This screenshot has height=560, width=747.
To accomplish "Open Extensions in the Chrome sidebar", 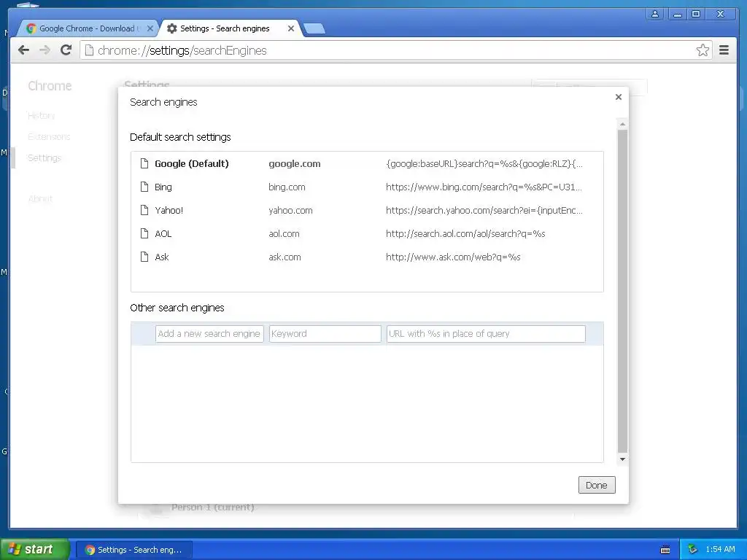I will [49, 136].
